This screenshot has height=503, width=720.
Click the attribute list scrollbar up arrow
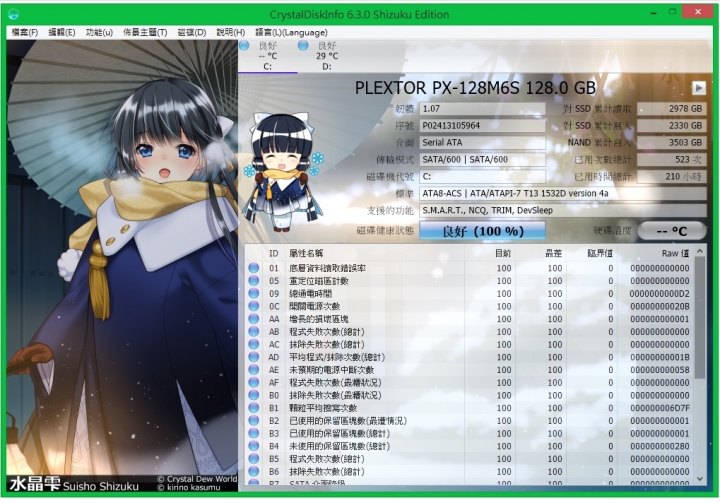[x=700, y=251]
